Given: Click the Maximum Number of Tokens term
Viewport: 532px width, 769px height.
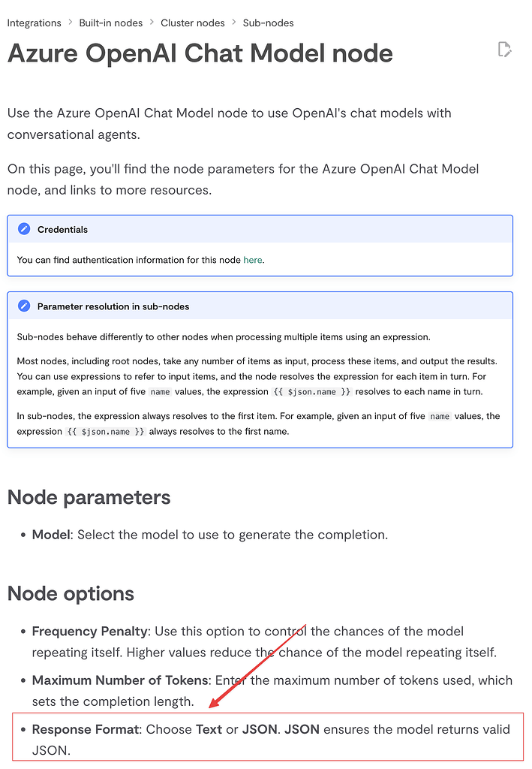Looking at the screenshot, I should [x=119, y=680].
